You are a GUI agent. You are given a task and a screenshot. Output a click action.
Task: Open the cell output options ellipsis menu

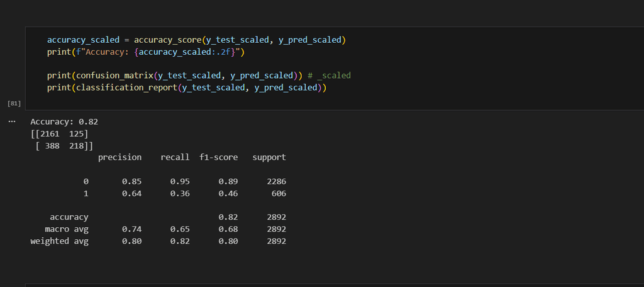point(12,121)
